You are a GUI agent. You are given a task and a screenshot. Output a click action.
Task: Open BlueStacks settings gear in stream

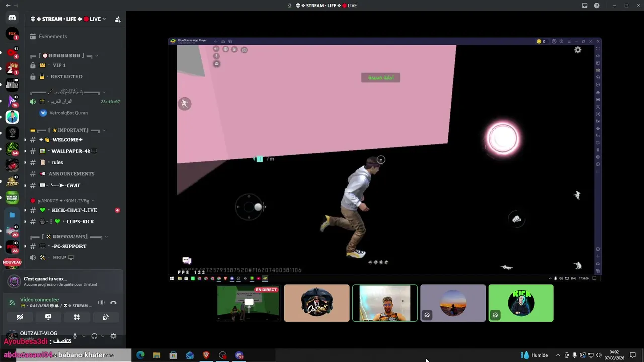[x=578, y=50]
